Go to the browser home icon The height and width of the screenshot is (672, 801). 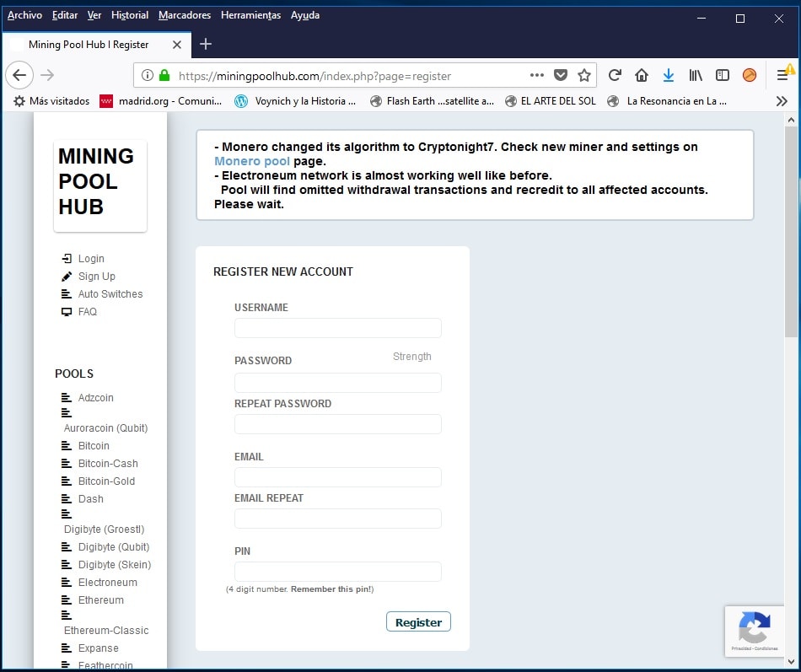coord(642,75)
